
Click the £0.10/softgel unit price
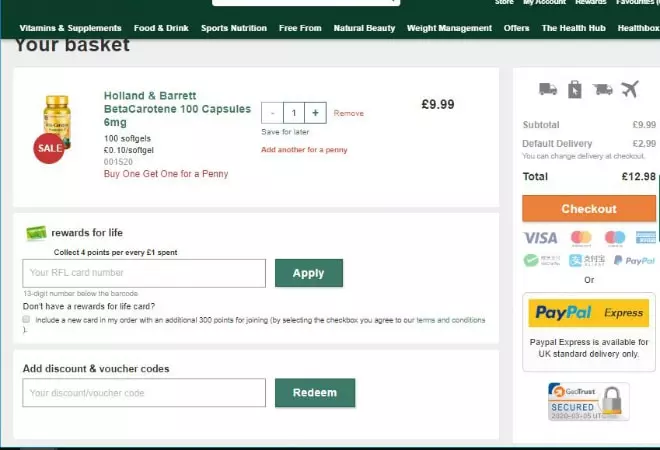pyautogui.click(x=129, y=150)
